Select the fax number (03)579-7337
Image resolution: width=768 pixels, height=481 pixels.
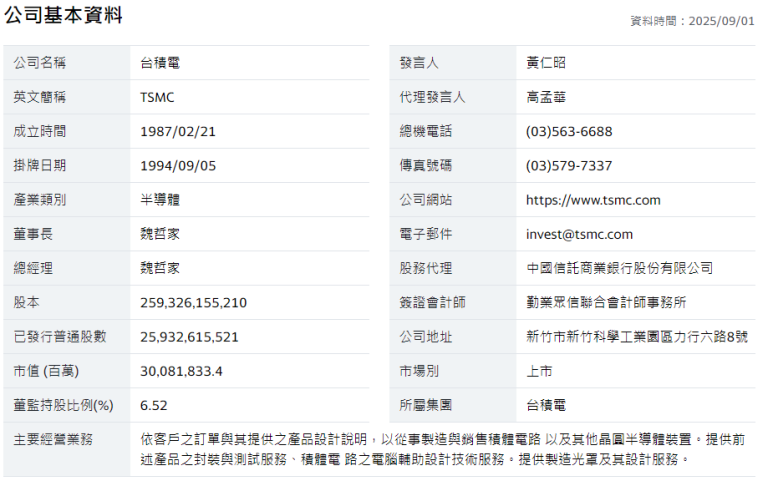click(x=569, y=165)
